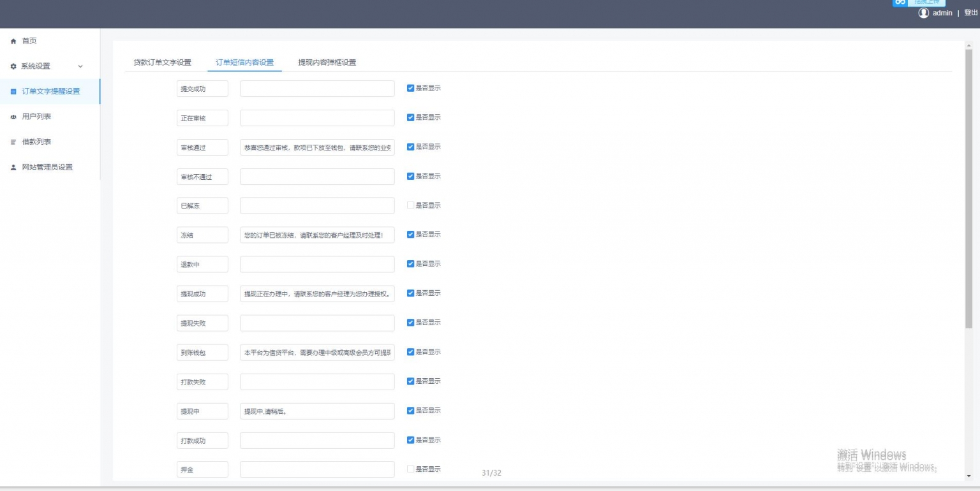980x491 pixels.
Task: Click the message field for 审核不通过
Action: click(x=317, y=177)
